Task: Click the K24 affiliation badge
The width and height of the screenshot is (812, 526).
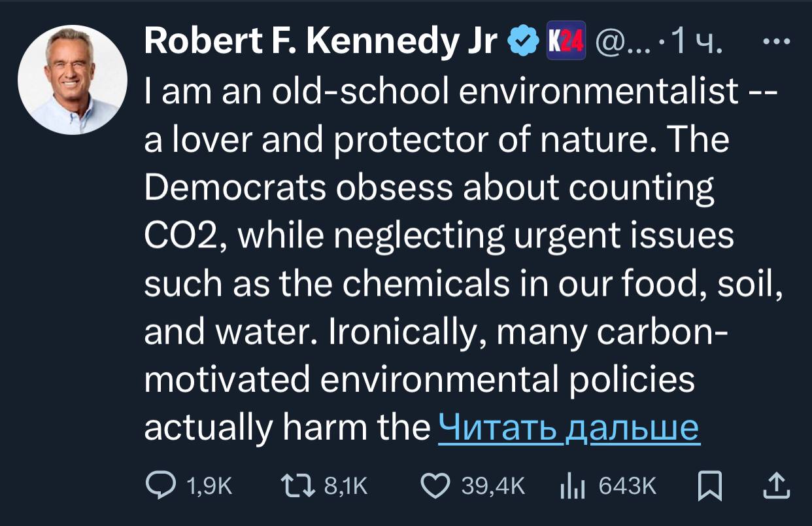Action: click(565, 43)
